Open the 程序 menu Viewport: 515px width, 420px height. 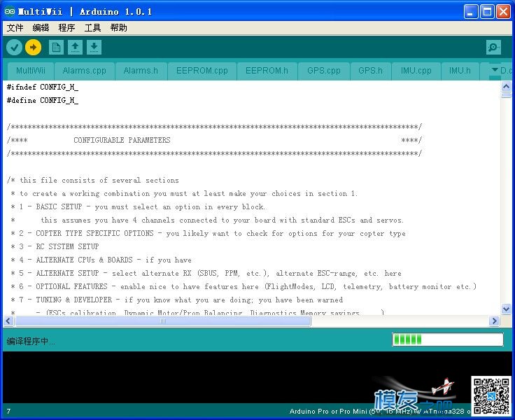(66, 27)
